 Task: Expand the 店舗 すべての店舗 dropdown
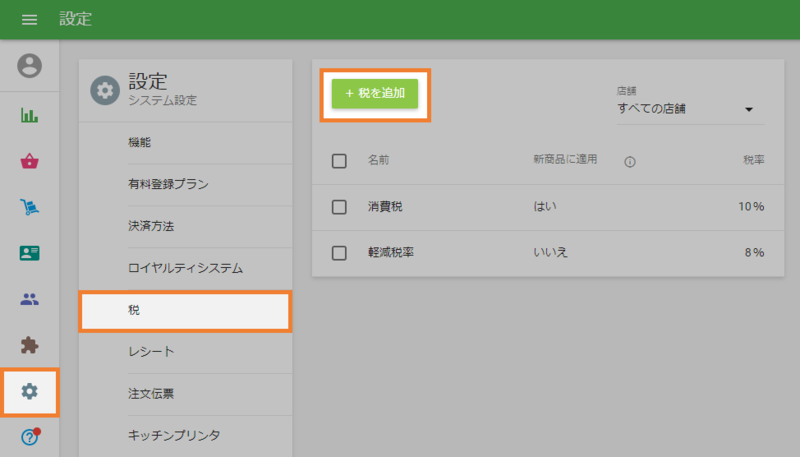(x=685, y=109)
